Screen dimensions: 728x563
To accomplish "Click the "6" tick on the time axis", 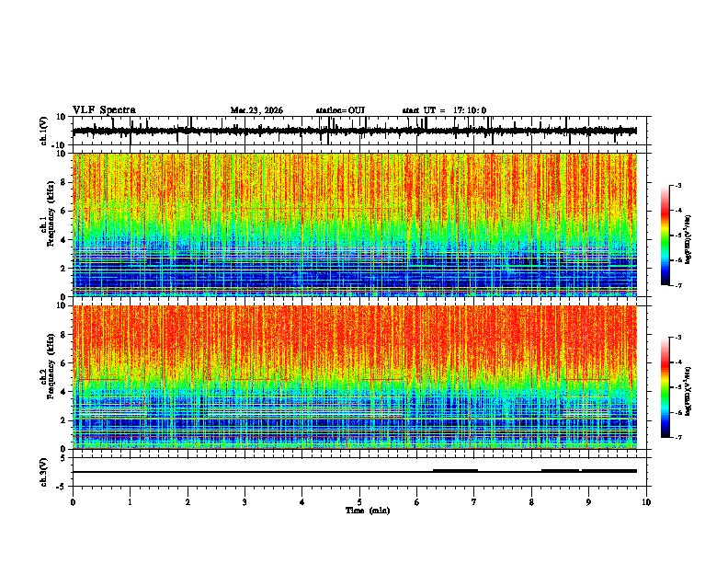I will (x=417, y=502).
